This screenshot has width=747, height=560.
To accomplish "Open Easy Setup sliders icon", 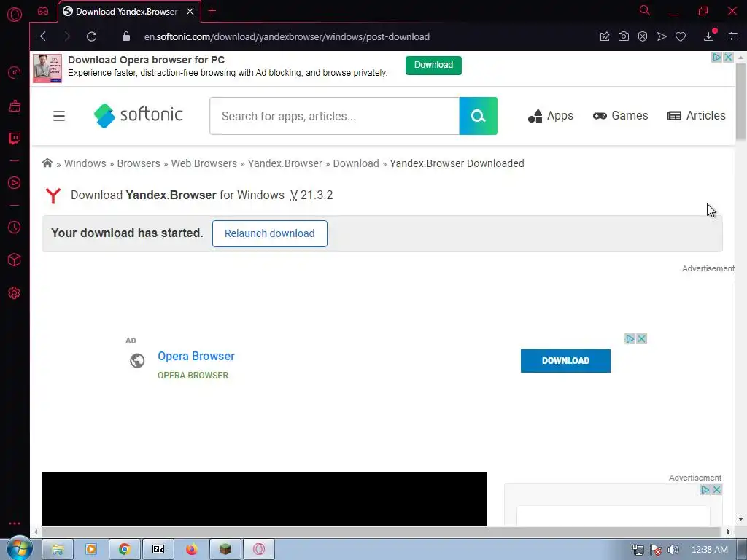I will click(733, 36).
